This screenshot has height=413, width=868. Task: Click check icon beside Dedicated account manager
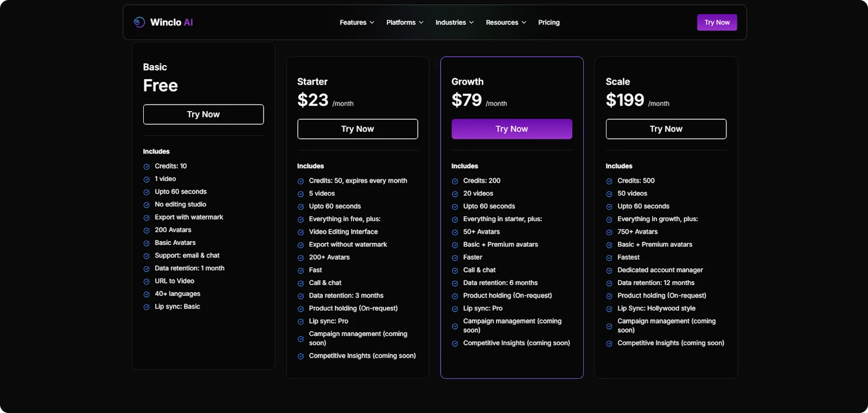[x=609, y=271]
